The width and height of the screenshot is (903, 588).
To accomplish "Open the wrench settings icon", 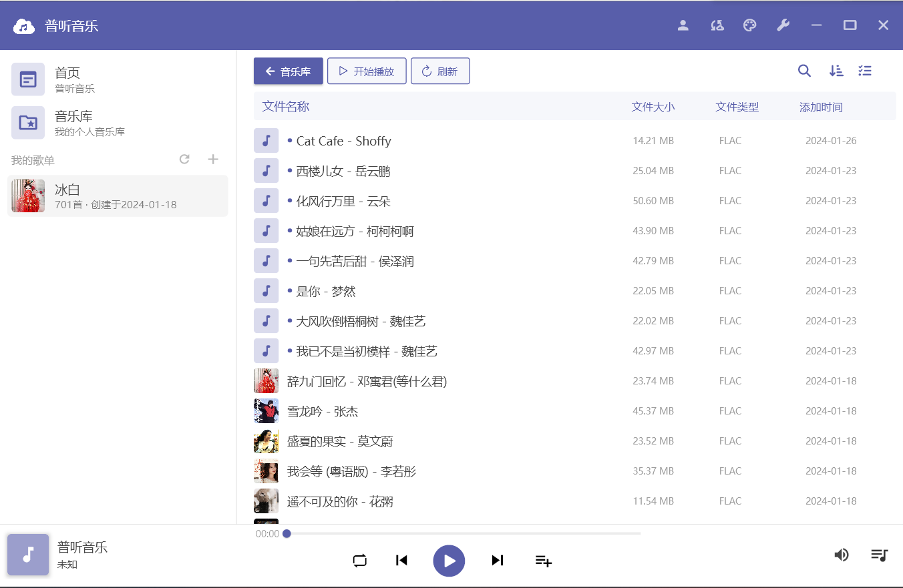I will tap(783, 25).
